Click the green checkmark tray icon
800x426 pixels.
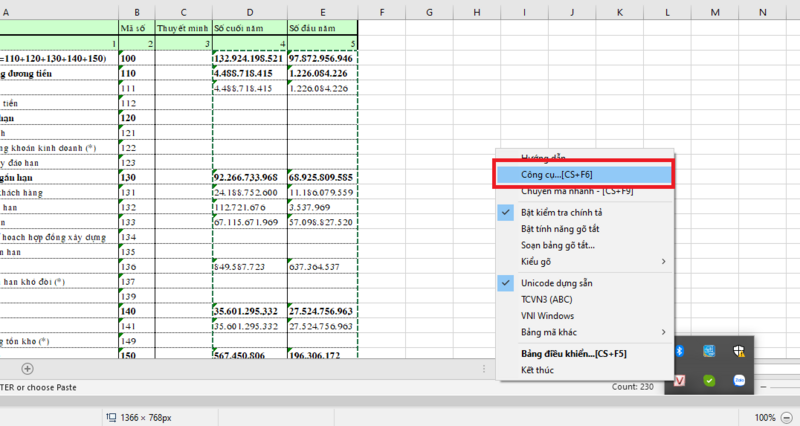709,380
